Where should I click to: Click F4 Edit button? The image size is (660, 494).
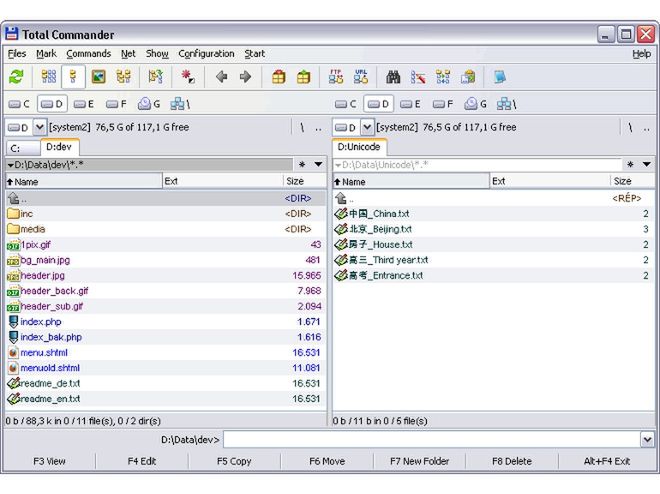142,461
